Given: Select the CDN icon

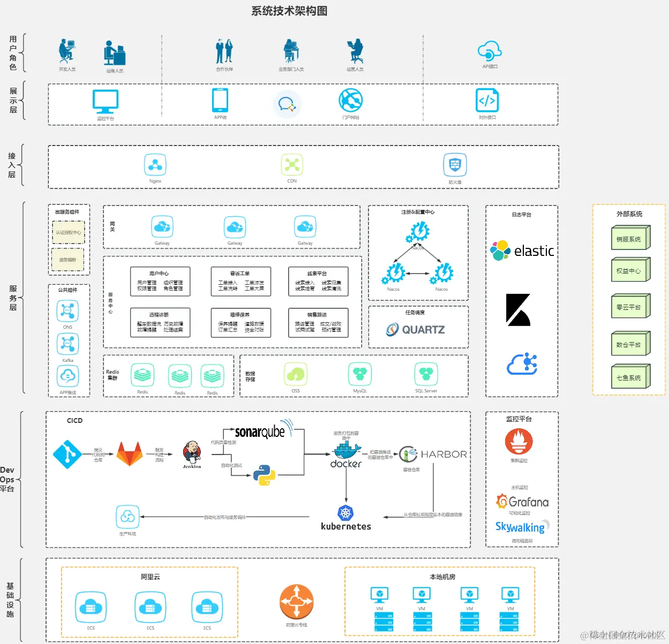Looking at the screenshot, I should point(292,165).
